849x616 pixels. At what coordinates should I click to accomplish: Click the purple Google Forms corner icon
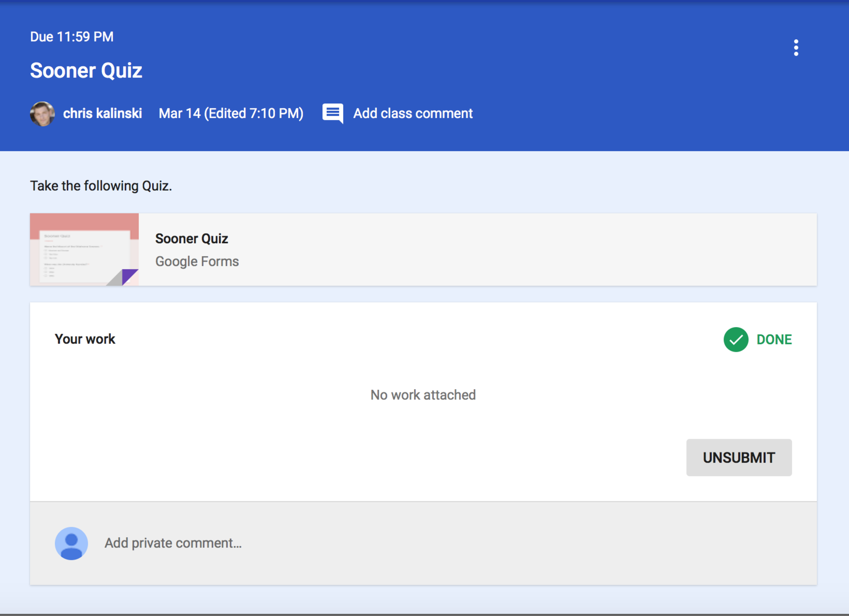point(129,276)
